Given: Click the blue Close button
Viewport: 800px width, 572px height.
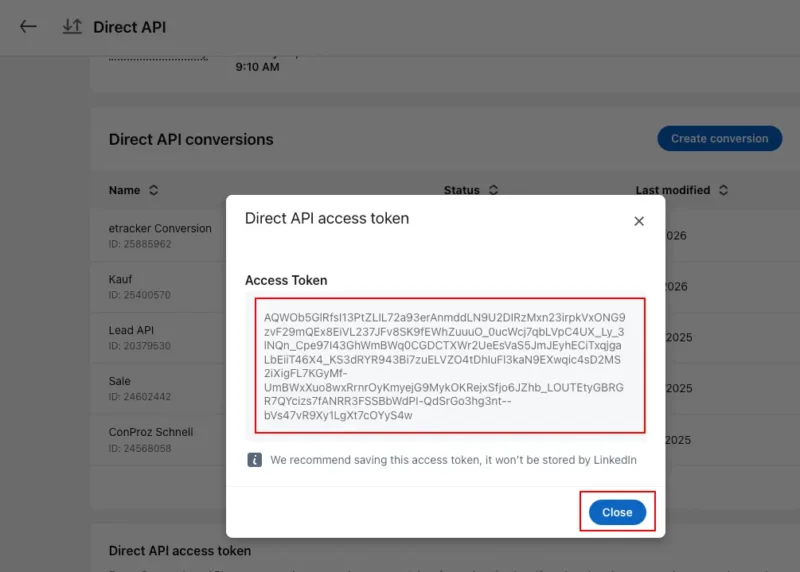Looking at the screenshot, I should pyautogui.click(x=617, y=512).
